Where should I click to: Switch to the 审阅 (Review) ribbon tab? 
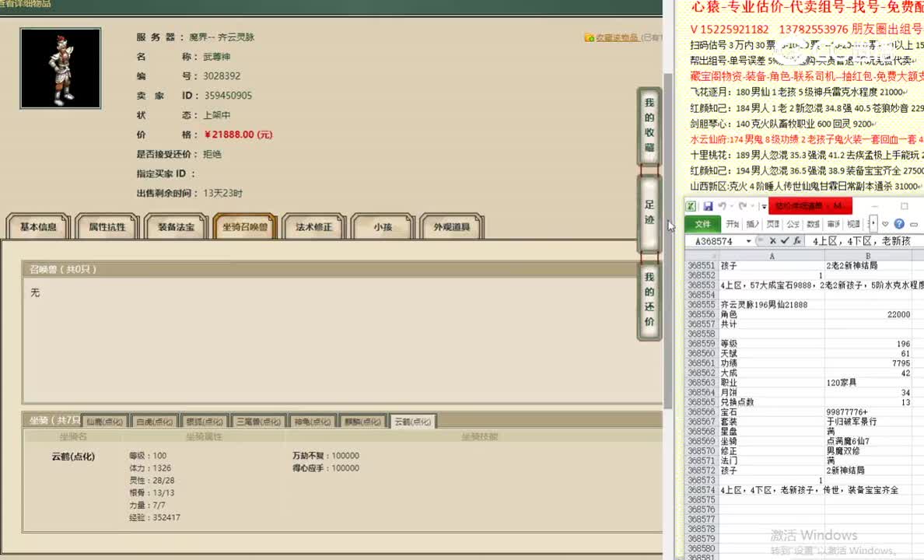[833, 224]
